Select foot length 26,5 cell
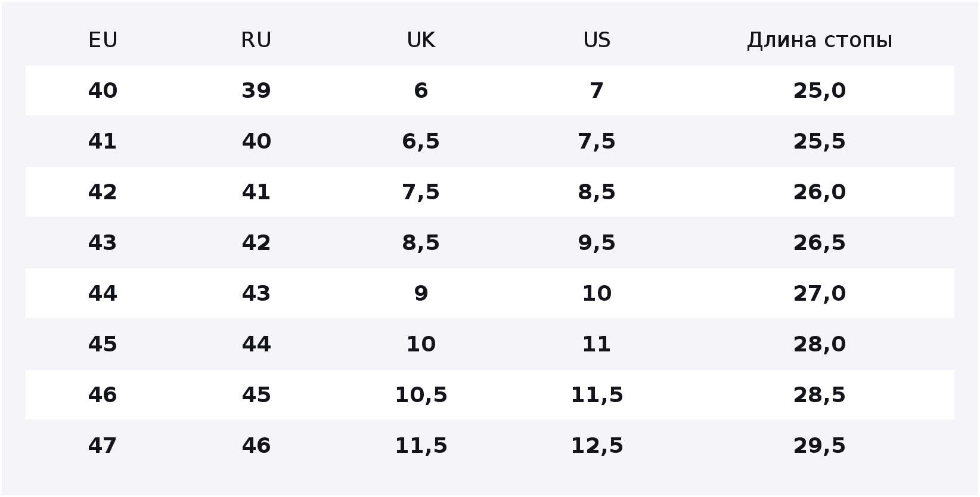 click(x=820, y=243)
